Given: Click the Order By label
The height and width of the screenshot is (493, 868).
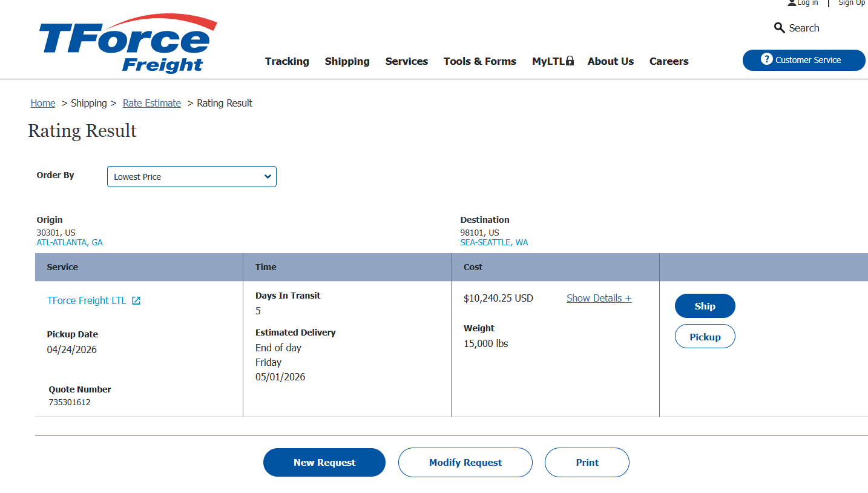Looking at the screenshot, I should tap(56, 175).
